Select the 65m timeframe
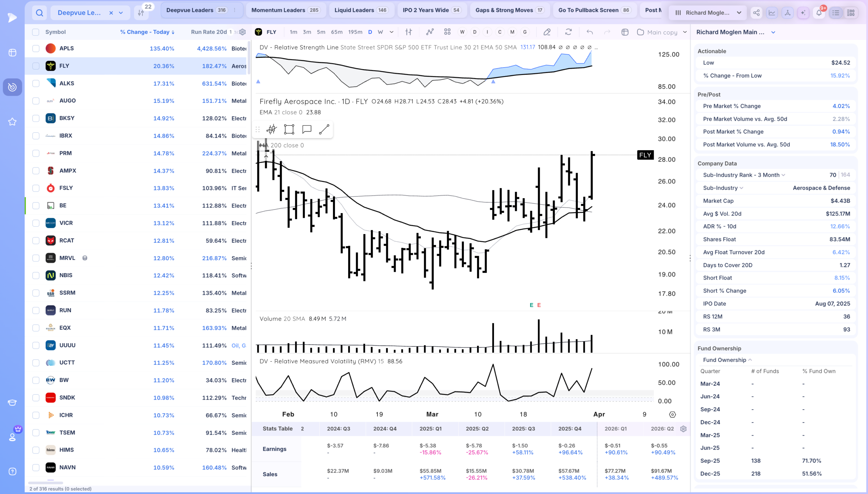The height and width of the screenshot is (494, 868). [x=336, y=32]
